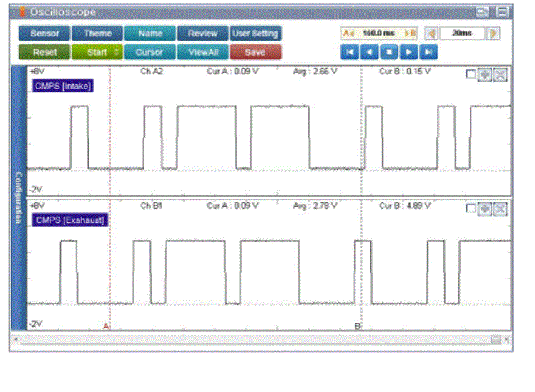Expand the Configuration side panel
The height and width of the screenshot is (392, 535).
19,197
